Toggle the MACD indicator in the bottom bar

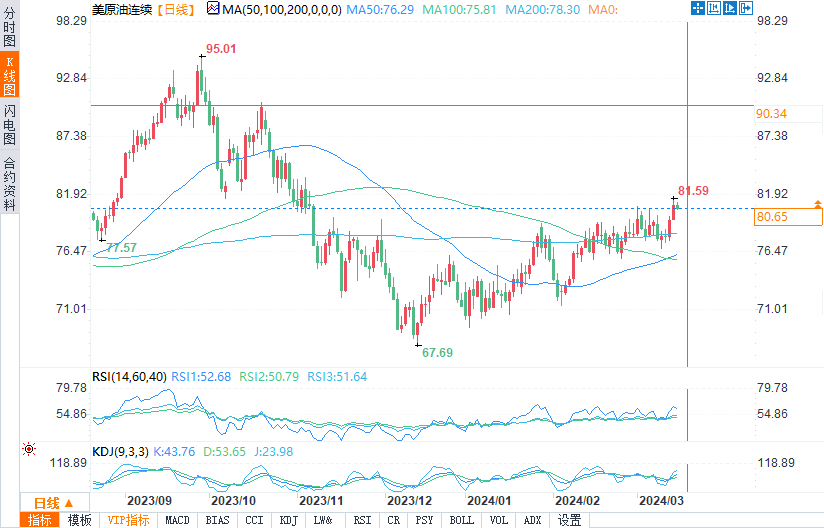(177, 520)
